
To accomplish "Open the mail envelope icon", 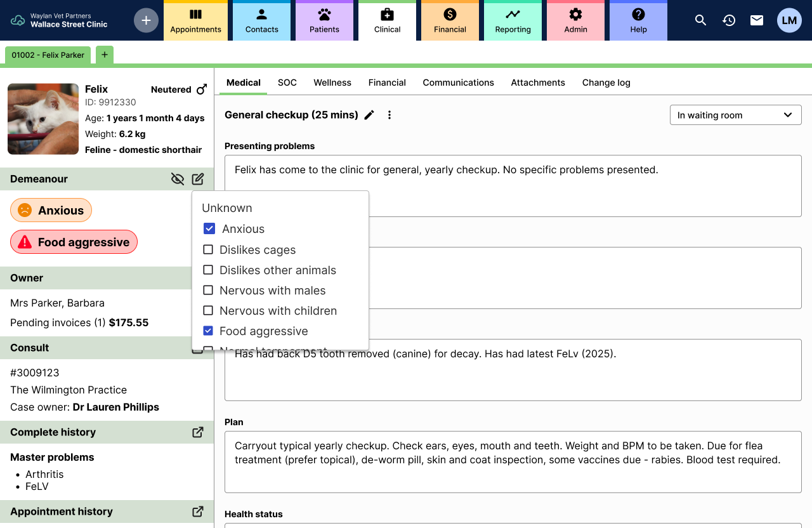I will click(x=757, y=20).
